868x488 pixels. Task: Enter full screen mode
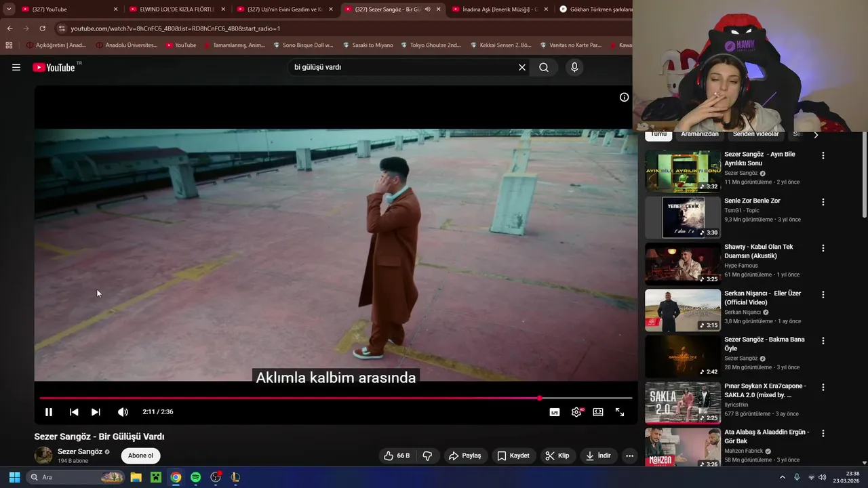(620, 412)
